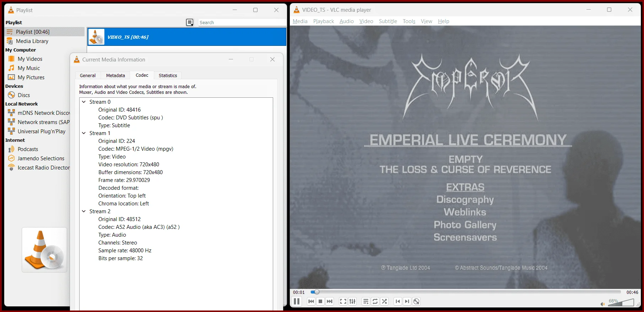The height and width of the screenshot is (312, 644).
Task: Adjust the volume slider at 68%
Action: tap(621, 302)
